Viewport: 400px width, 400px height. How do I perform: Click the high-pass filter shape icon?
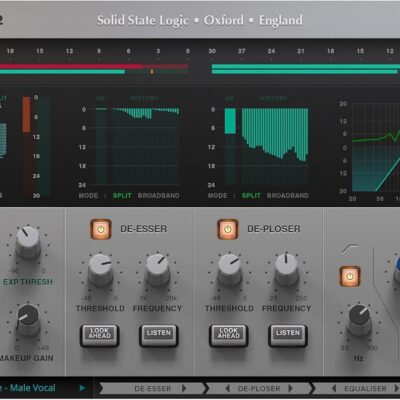pyautogui.click(x=350, y=249)
